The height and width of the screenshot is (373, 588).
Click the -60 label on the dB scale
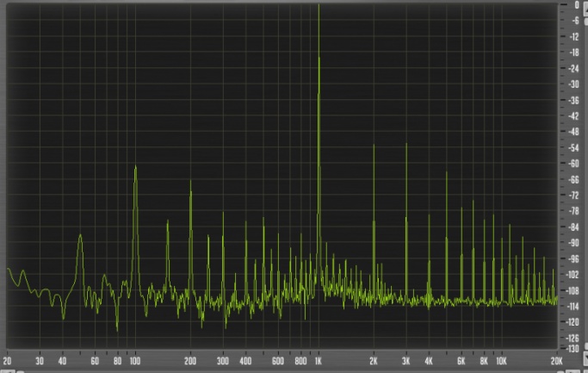[x=574, y=164]
